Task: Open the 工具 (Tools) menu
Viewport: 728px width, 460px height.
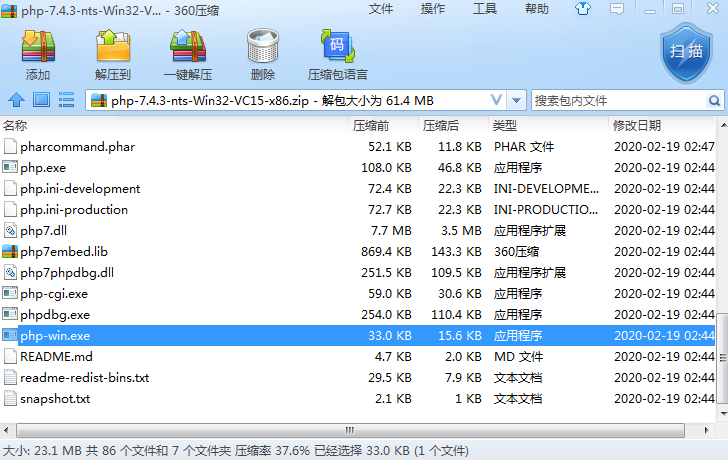Action: pyautogui.click(x=485, y=9)
